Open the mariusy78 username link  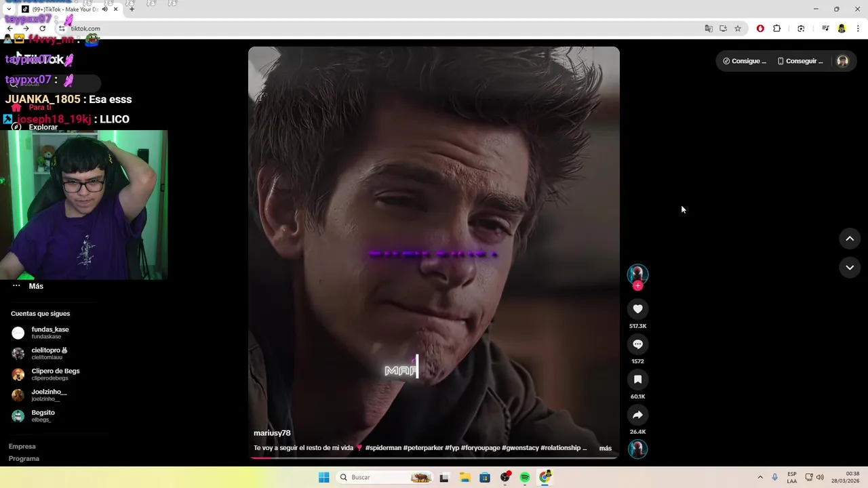(x=272, y=433)
